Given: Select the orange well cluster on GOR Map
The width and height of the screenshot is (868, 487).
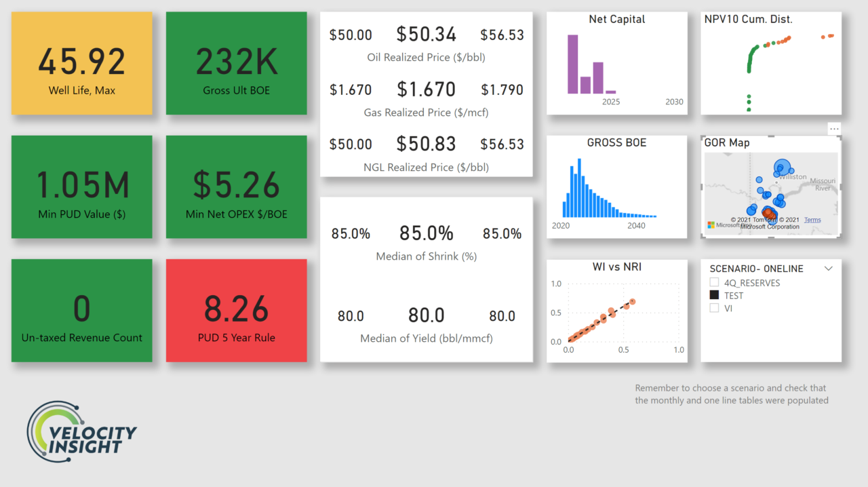Looking at the screenshot, I should [769, 214].
